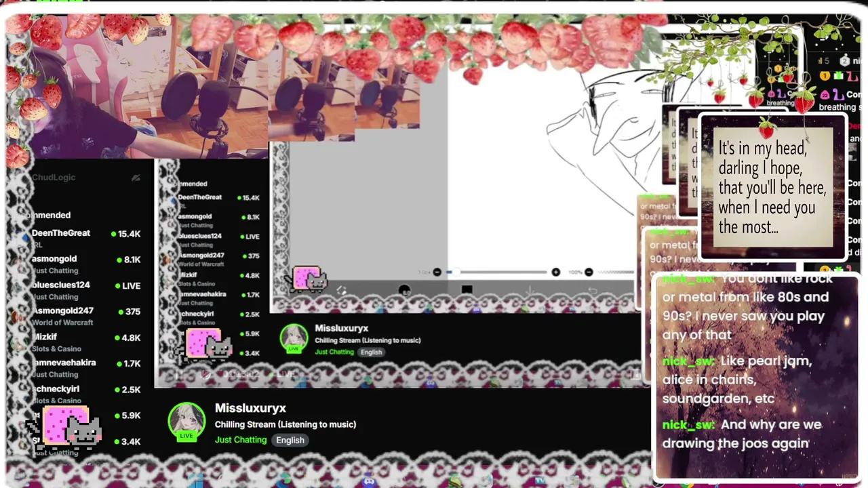The height and width of the screenshot is (488, 868).
Task: Click the small nested English language tag
Action: click(x=371, y=352)
